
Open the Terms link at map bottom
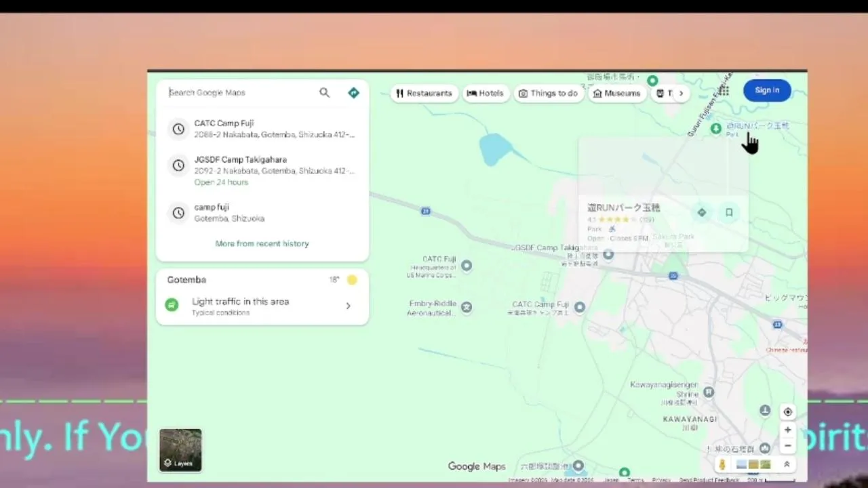(635, 480)
